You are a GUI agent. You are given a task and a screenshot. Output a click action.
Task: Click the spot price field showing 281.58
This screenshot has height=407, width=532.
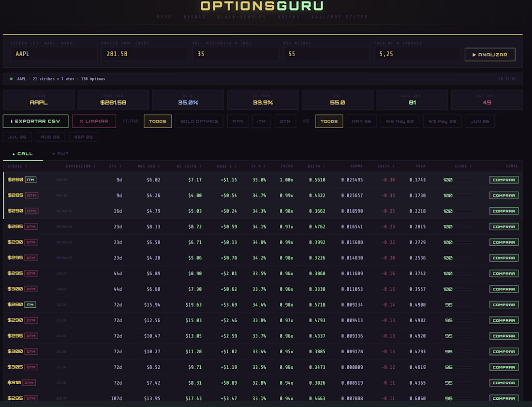[x=145, y=54]
